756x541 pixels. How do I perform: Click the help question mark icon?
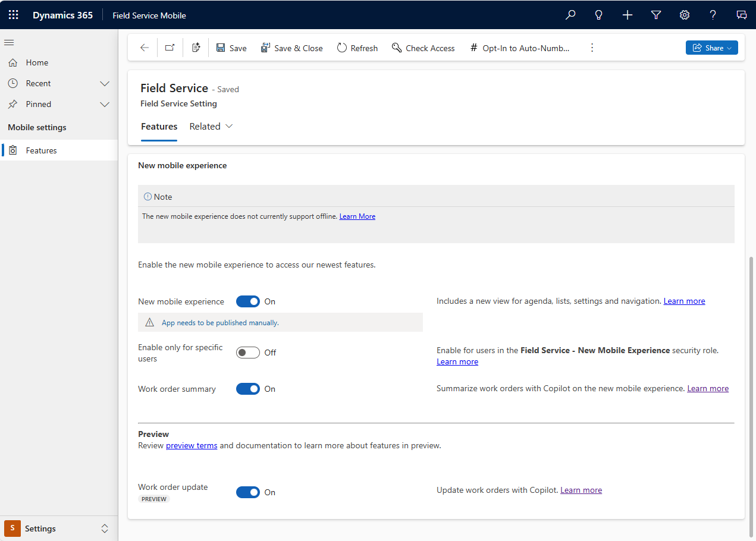[x=713, y=15]
